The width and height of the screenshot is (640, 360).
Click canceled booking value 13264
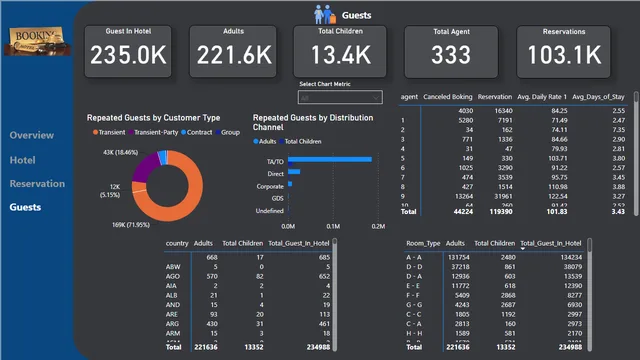pos(464,196)
